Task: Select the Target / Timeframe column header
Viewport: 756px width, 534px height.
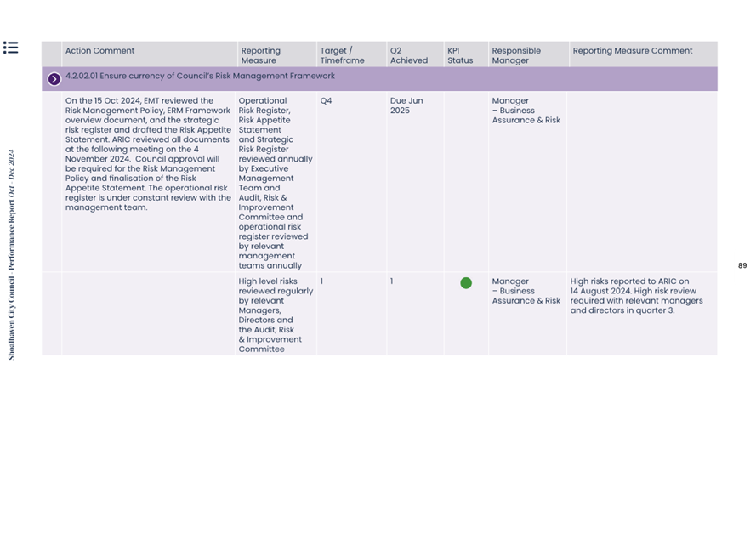Action: pos(342,55)
